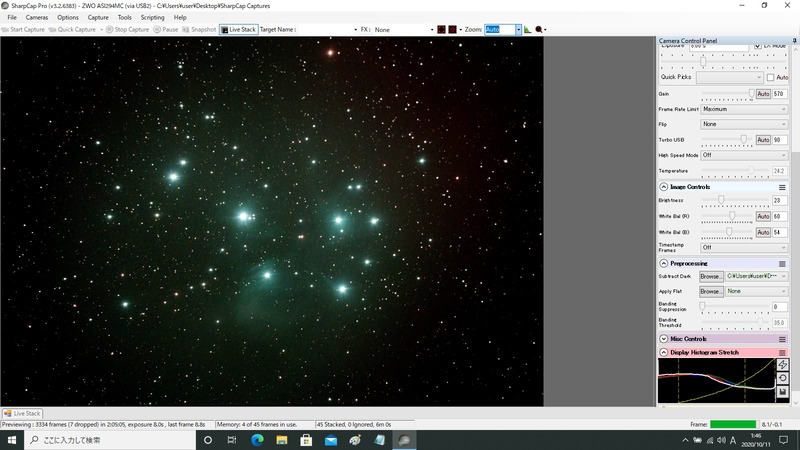
Task: Click the Pause capture button
Action: (x=166, y=30)
